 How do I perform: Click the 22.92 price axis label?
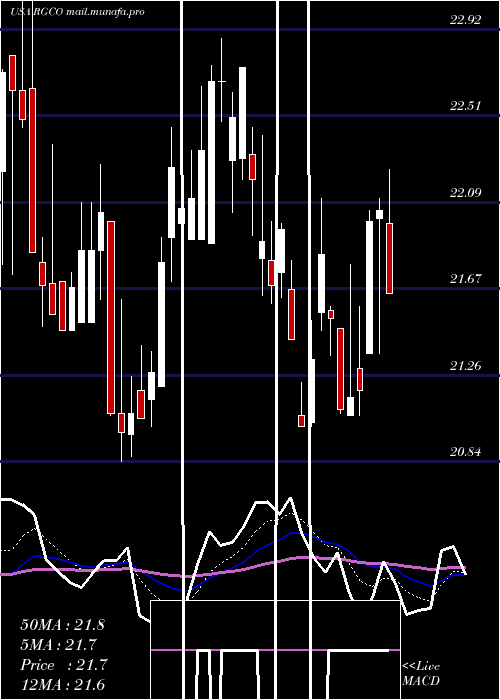pos(466,20)
